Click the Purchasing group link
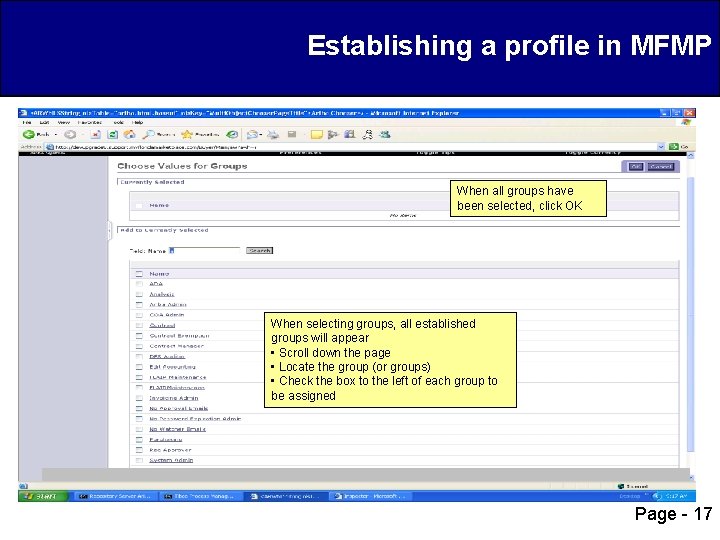720x540 pixels. click(x=166, y=439)
